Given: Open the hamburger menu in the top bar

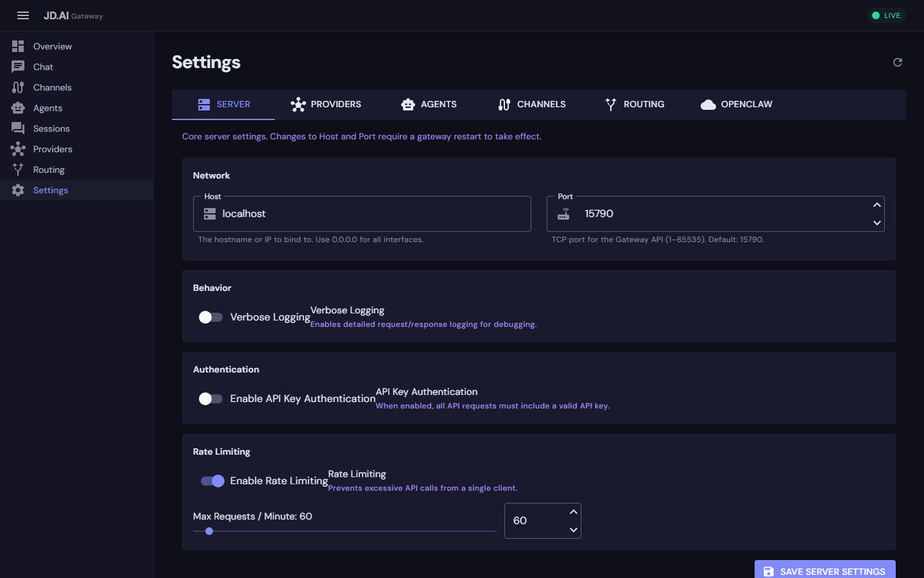Looking at the screenshot, I should tap(23, 15).
